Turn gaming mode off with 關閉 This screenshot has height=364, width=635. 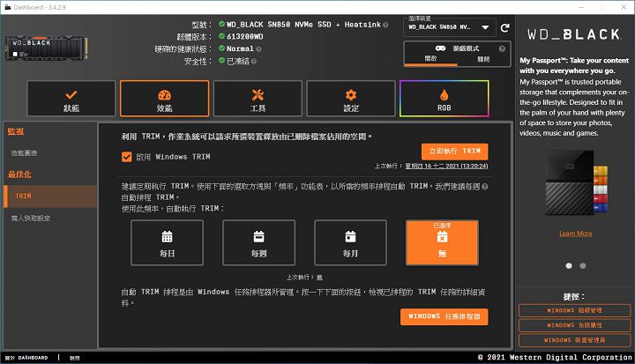coord(482,59)
